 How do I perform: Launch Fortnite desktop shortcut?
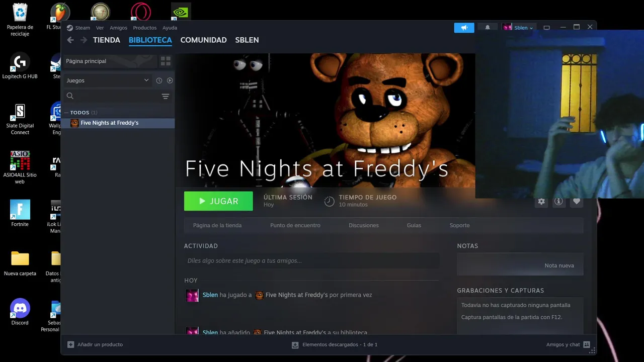(20, 213)
